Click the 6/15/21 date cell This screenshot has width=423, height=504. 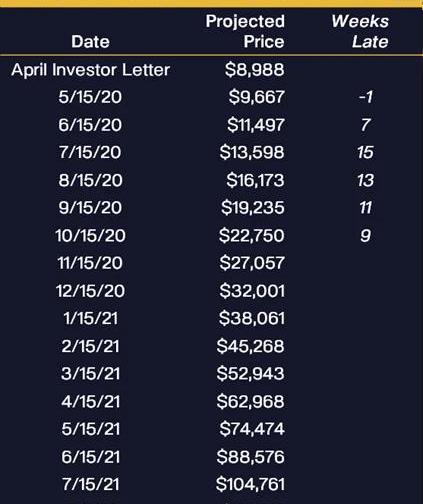tap(90, 457)
